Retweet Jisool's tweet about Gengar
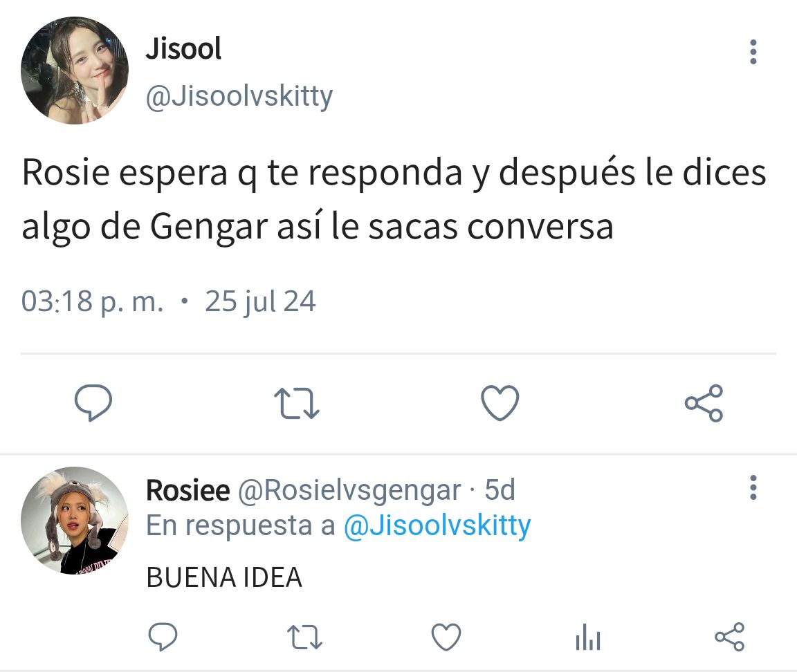 (296, 403)
